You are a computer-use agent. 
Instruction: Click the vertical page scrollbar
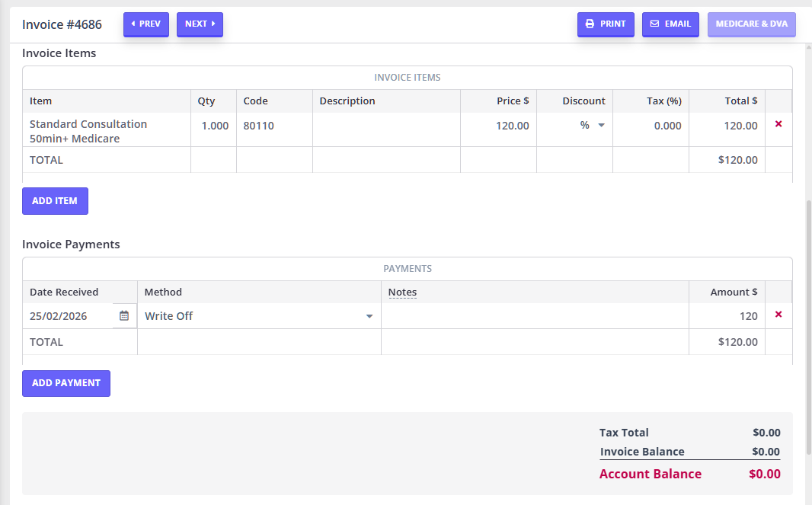pos(807,305)
